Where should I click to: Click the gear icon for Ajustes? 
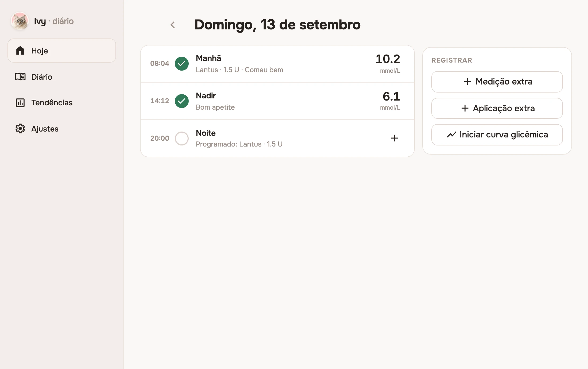click(x=20, y=129)
